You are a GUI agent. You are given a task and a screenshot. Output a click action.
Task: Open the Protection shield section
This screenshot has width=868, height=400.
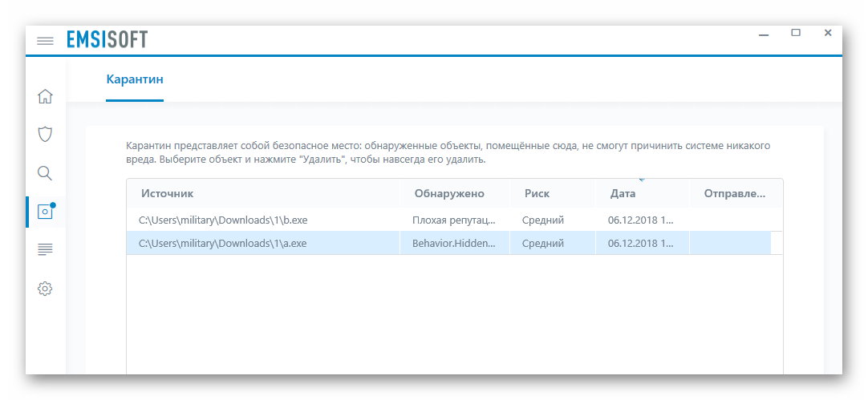(x=45, y=135)
